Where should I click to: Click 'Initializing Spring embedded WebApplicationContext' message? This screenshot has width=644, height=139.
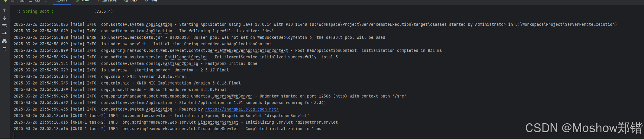(212, 44)
